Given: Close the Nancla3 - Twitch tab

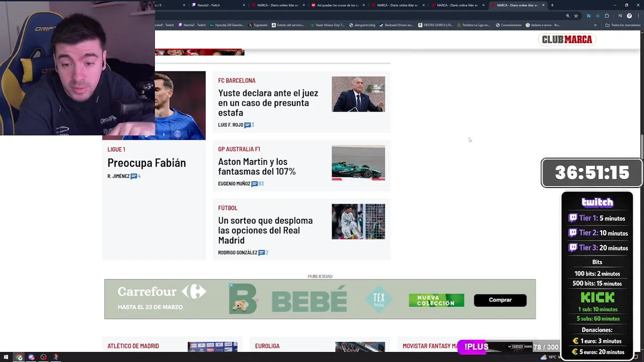Looking at the screenshot, I should [x=244, y=5].
